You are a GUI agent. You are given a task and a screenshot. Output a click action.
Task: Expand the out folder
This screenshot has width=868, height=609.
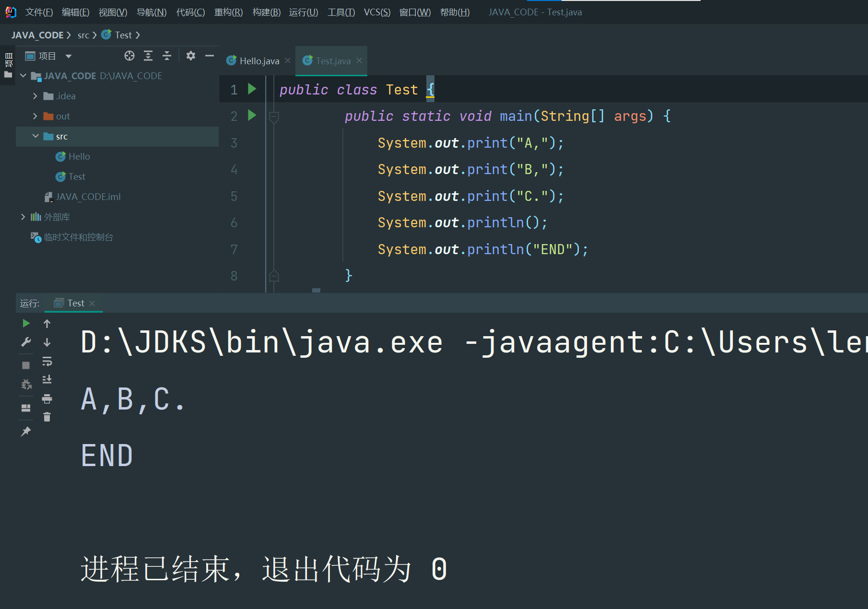(x=35, y=116)
